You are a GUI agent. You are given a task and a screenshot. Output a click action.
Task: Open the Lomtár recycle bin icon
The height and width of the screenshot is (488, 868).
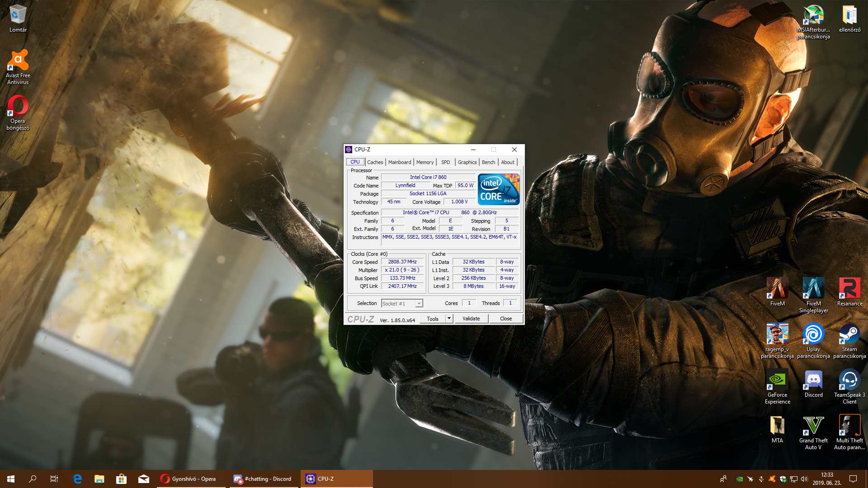(x=18, y=19)
